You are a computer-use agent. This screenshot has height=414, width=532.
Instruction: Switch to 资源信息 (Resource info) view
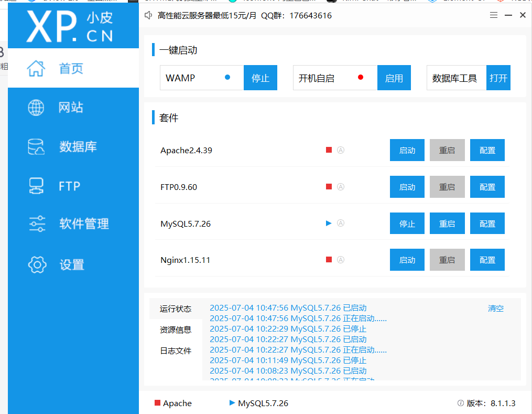[x=176, y=330]
